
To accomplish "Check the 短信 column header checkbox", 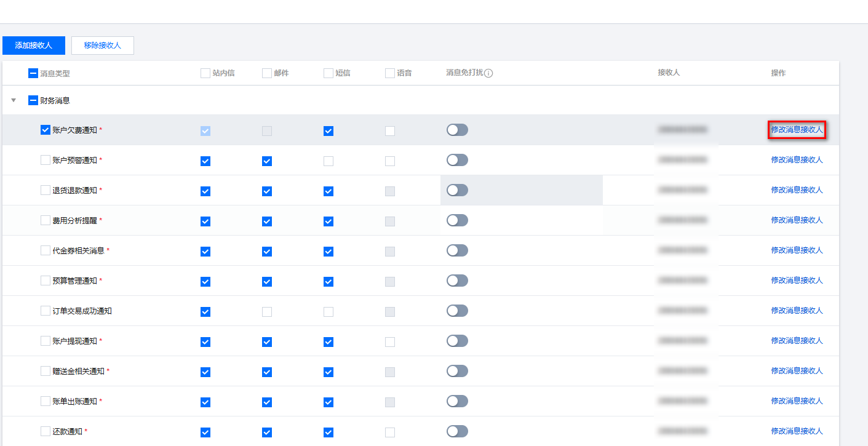I will pos(328,73).
